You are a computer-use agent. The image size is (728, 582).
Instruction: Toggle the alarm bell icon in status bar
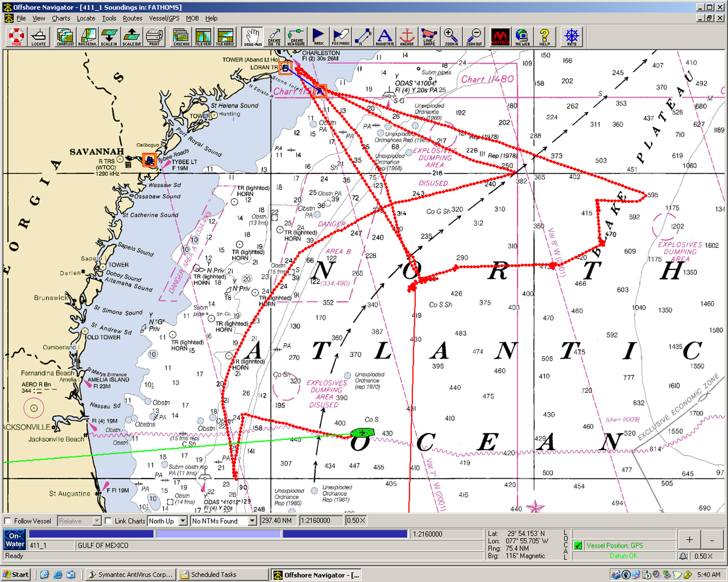click(x=683, y=556)
